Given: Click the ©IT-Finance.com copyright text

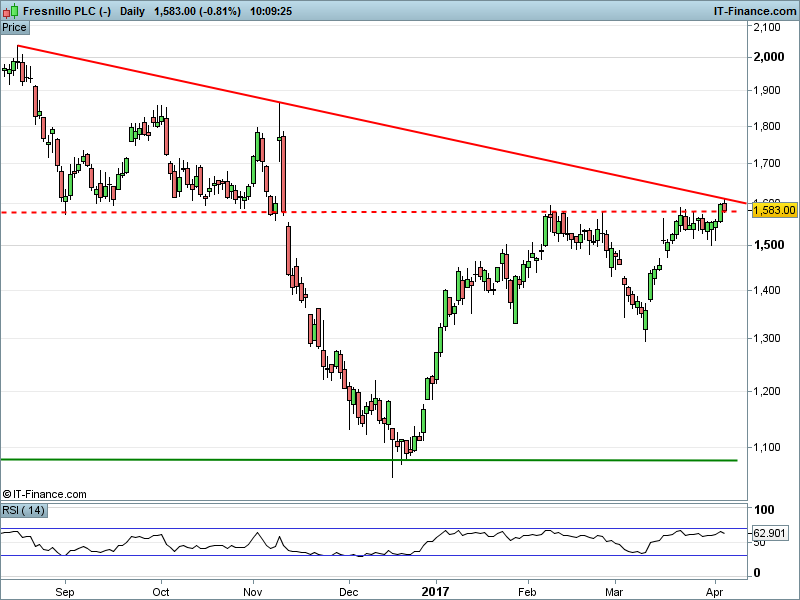Looking at the screenshot, I should pos(44,494).
